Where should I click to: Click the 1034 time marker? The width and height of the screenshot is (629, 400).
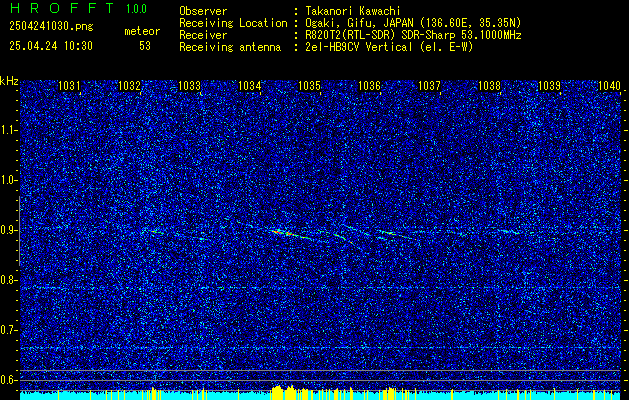coord(249,85)
